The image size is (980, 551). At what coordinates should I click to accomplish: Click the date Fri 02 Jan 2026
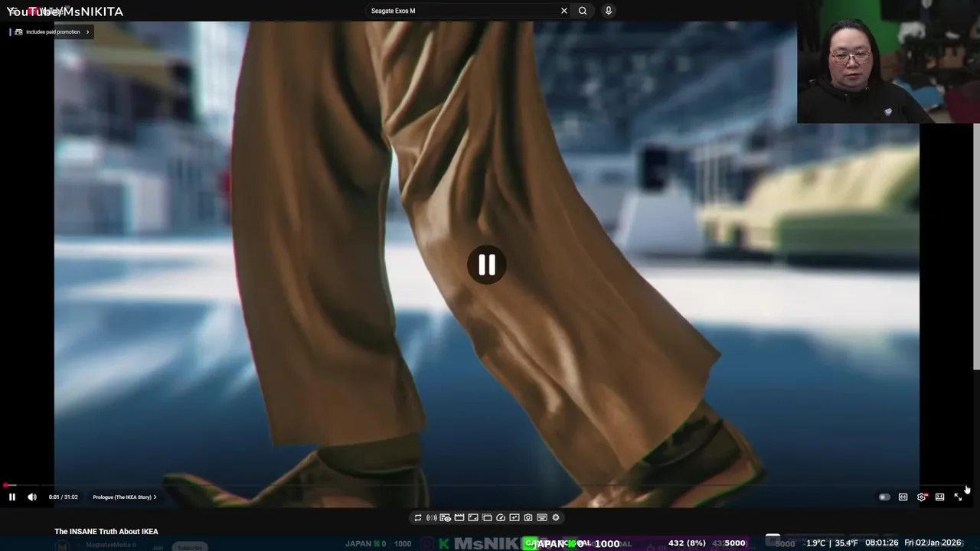tap(933, 543)
